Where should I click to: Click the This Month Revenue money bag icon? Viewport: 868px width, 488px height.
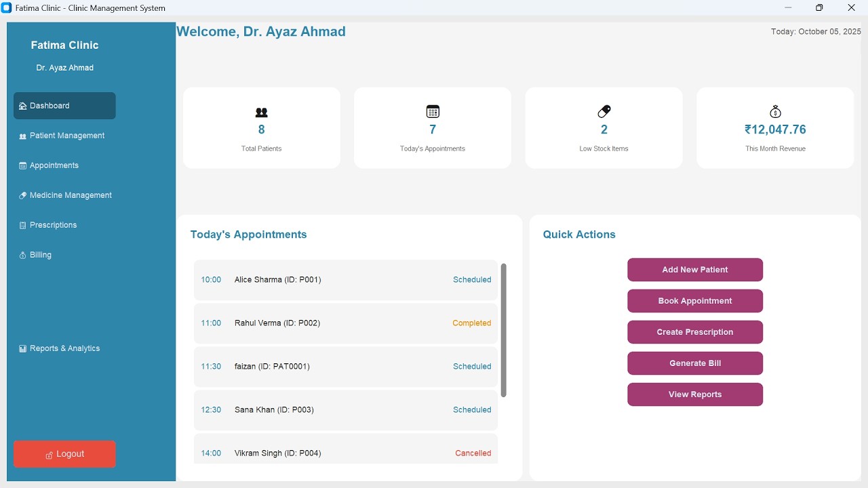776,111
